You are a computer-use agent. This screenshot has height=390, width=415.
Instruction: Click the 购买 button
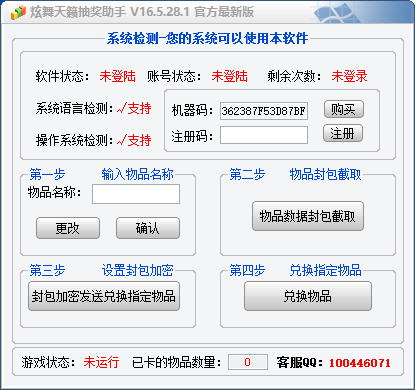coord(343,109)
